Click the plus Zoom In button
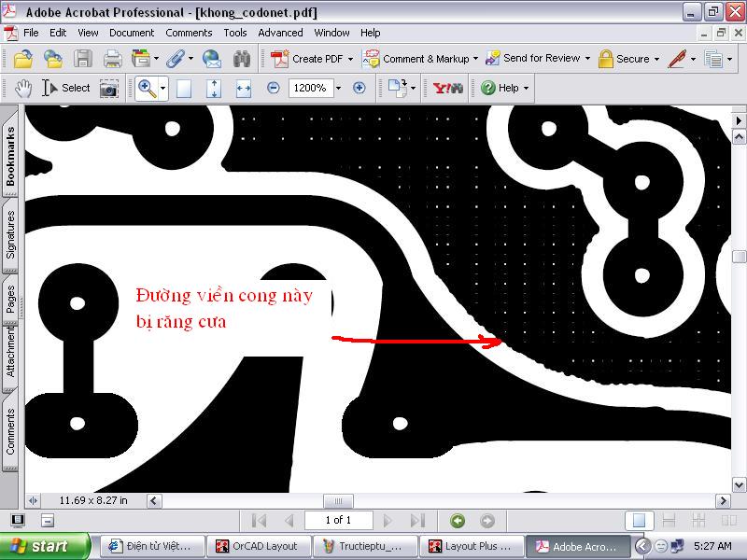This screenshot has height=560, width=747. pos(359,88)
